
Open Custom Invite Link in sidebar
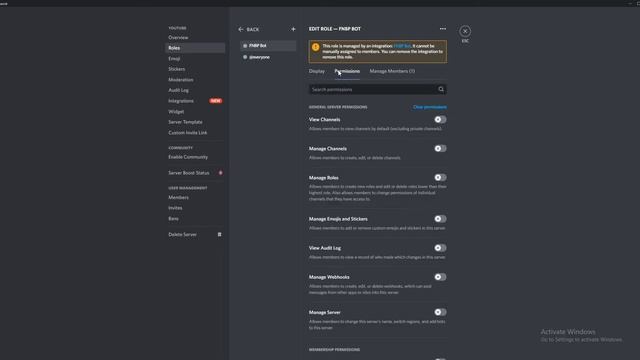click(x=195, y=133)
